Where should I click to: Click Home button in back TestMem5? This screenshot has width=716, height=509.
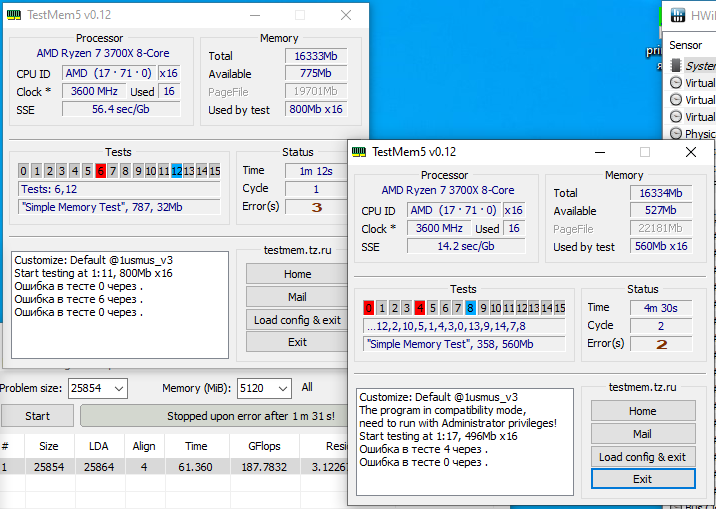point(297,274)
